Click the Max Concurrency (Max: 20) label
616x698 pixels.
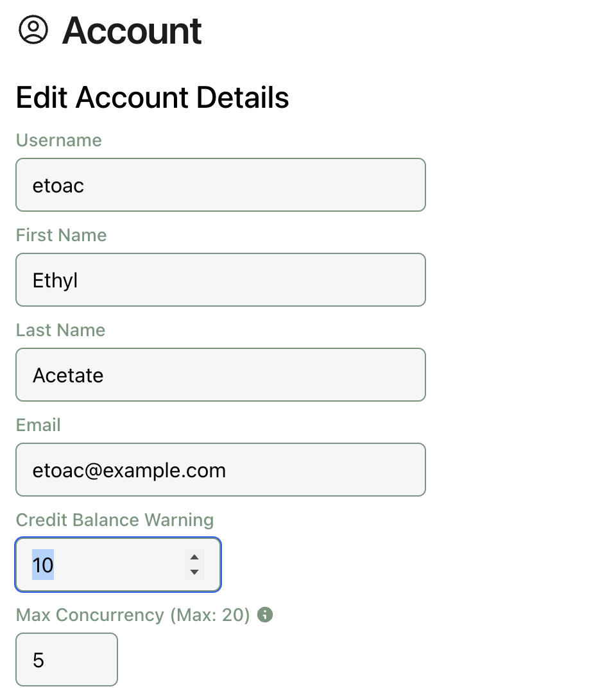132,615
